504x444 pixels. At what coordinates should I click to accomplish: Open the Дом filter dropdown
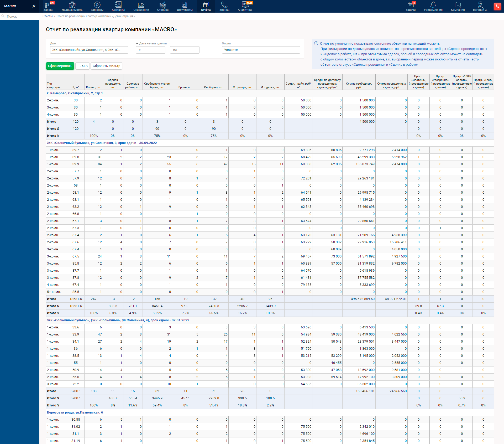89,50
